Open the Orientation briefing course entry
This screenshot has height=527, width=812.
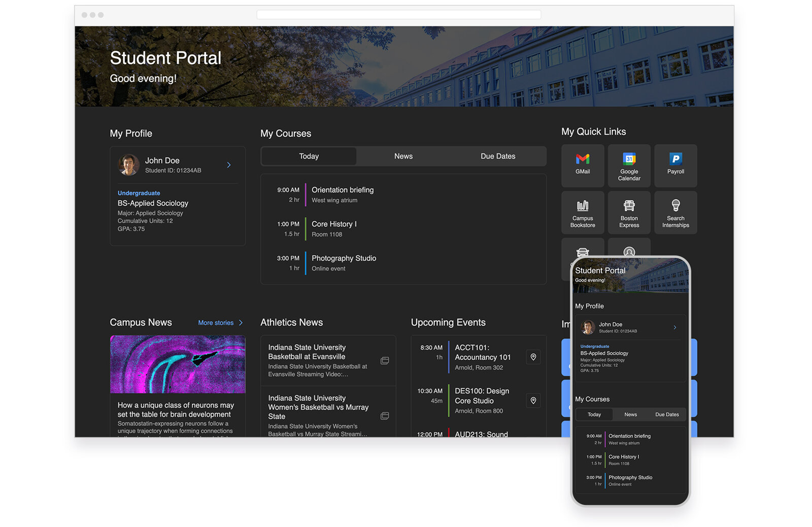tap(403, 195)
